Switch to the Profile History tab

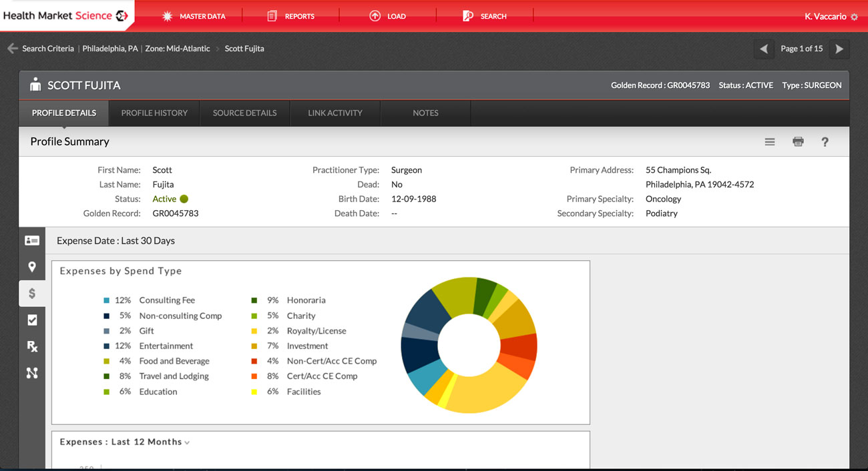[154, 113]
